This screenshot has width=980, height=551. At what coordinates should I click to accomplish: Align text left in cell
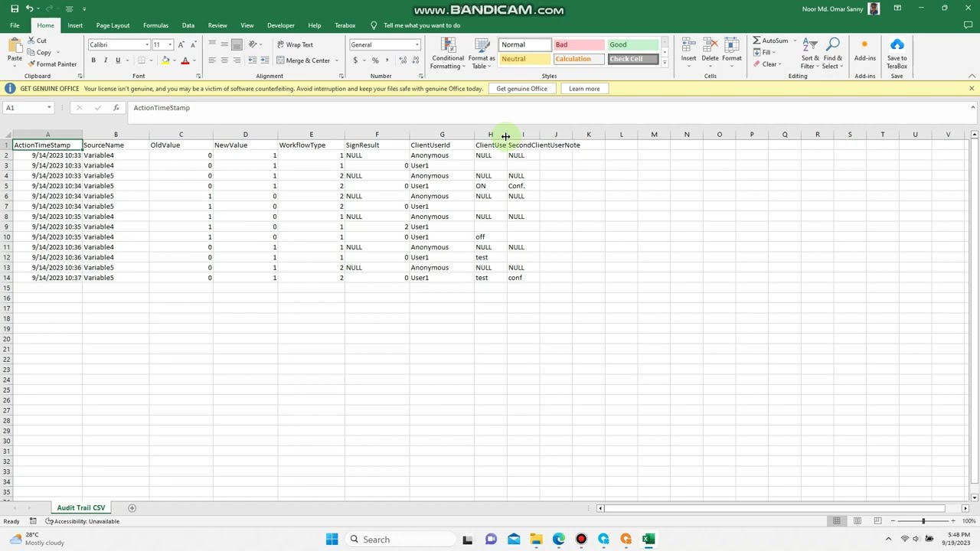212,60
